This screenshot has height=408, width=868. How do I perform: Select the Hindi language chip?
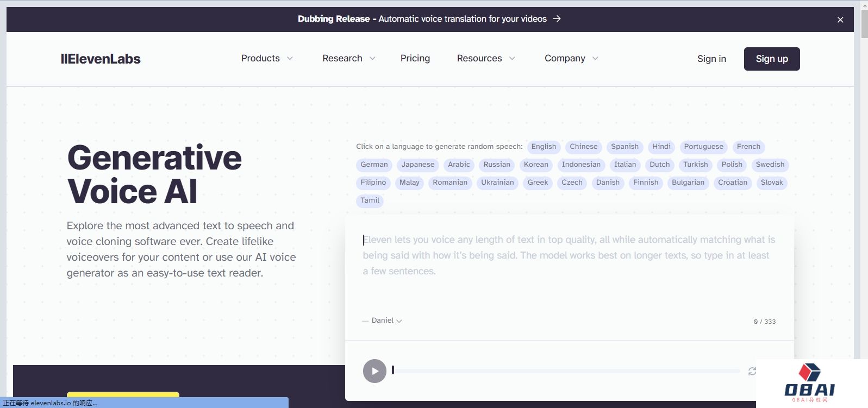coord(661,147)
